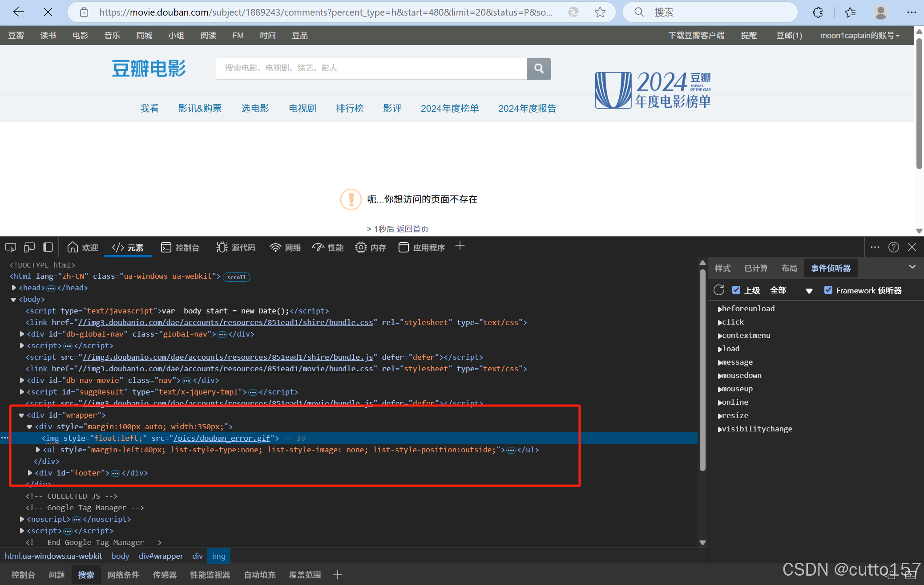
Task: Click the Douban search magnifier button
Action: pyautogui.click(x=539, y=69)
